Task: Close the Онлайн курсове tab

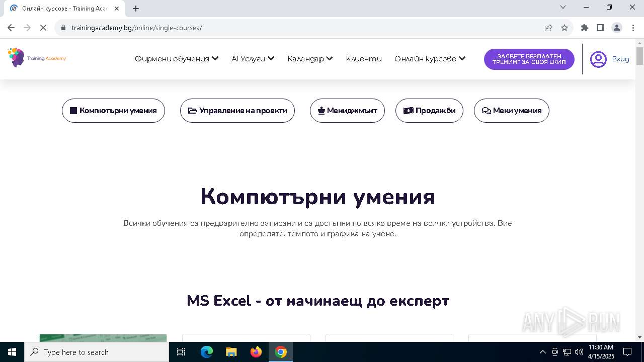Action: pyautogui.click(x=117, y=8)
